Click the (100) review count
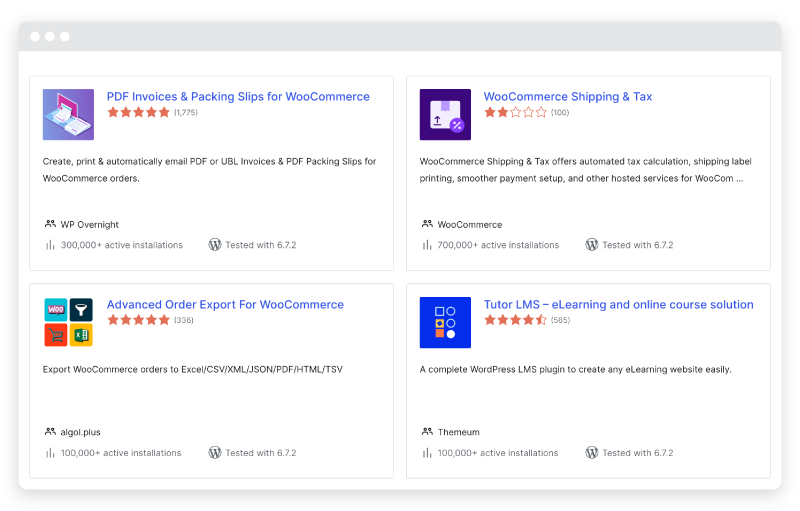This screenshot has height=511, width=800. click(x=560, y=113)
